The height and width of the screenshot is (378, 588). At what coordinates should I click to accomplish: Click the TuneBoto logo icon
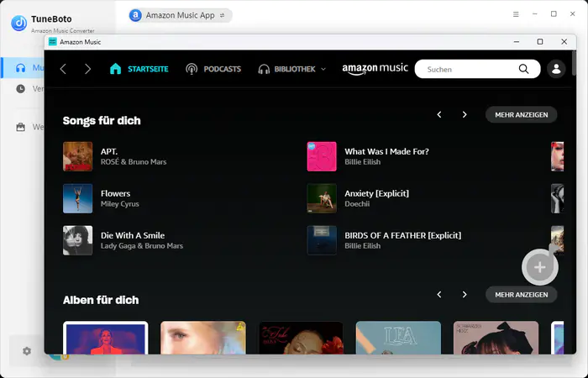18,23
